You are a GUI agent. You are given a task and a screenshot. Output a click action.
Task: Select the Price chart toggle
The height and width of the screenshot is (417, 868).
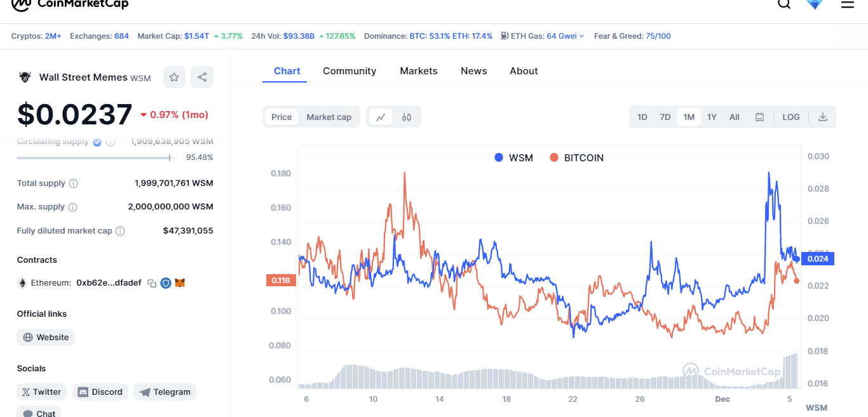(281, 117)
